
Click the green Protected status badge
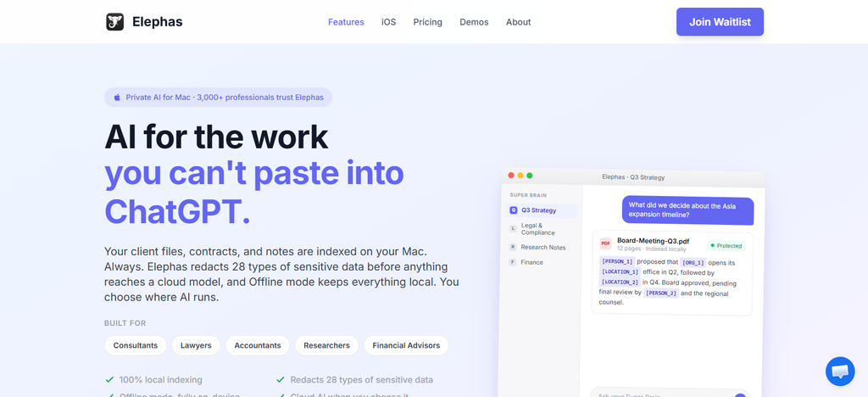click(726, 245)
